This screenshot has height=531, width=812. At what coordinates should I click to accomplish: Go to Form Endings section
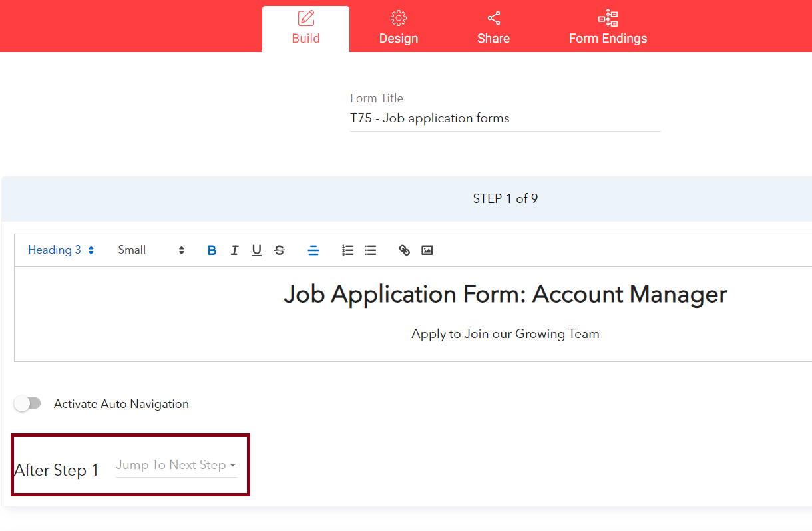[x=608, y=27]
